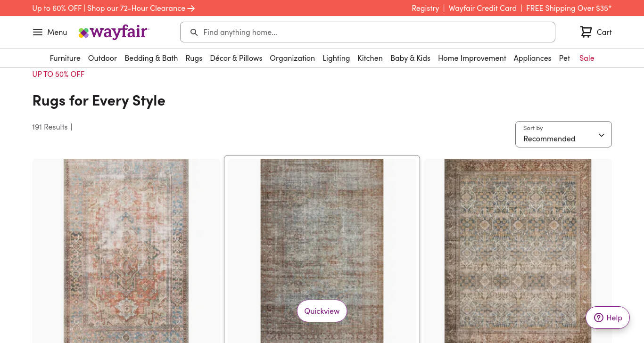
Task: Open the Kitchen category
Action: coord(370,58)
